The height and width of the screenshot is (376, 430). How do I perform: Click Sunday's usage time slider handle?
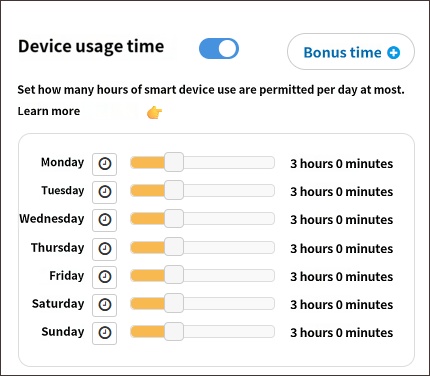coord(174,332)
